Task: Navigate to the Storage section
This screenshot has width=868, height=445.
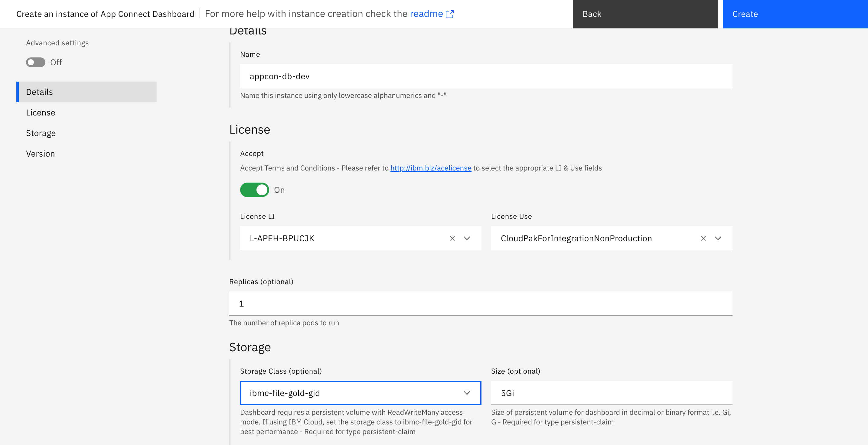Action: point(41,133)
